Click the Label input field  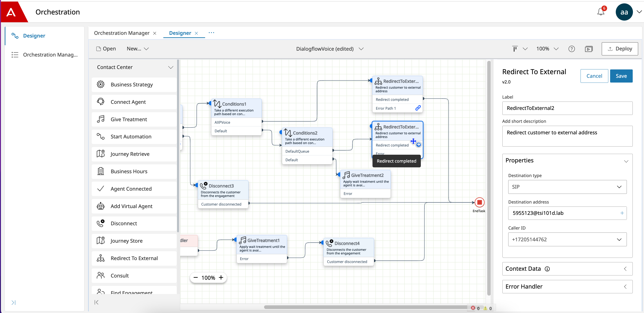567,108
